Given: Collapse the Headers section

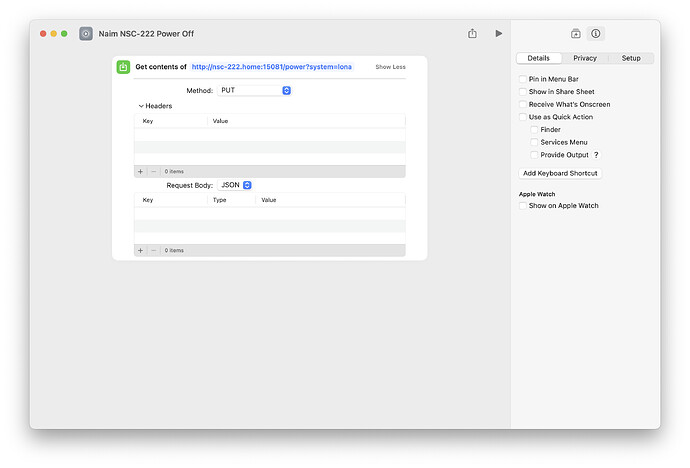Looking at the screenshot, I should click(x=141, y=106).
